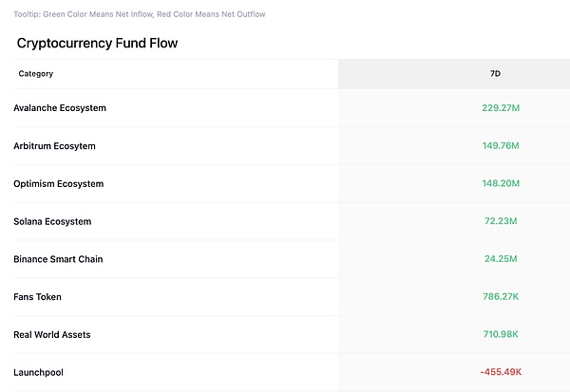Click the 72.23M inflow value
Screen dimensions: 570x392
[501, 221]
